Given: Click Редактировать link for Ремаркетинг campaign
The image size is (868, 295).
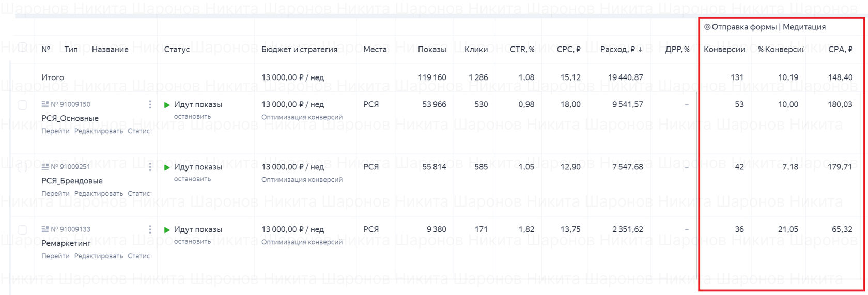Looking at the screenshot, I should (99, 256).
